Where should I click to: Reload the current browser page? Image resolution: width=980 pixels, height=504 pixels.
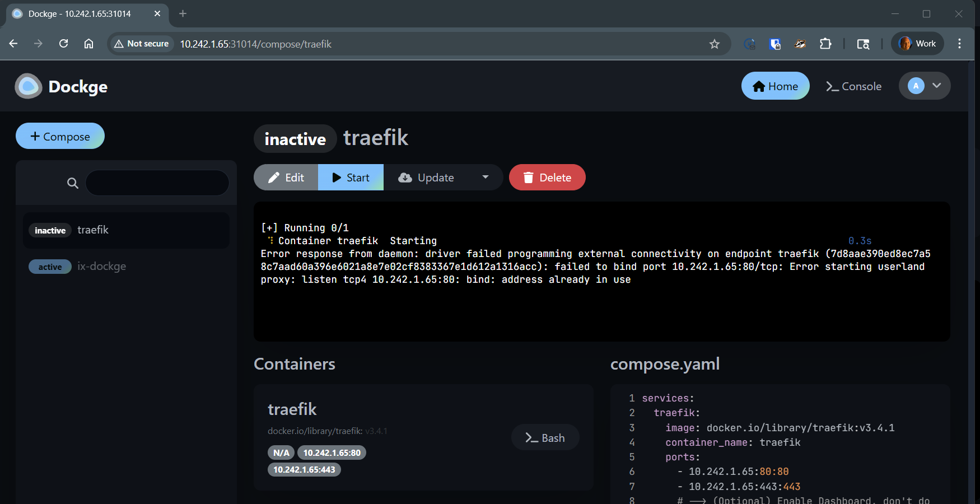(63, 44)
